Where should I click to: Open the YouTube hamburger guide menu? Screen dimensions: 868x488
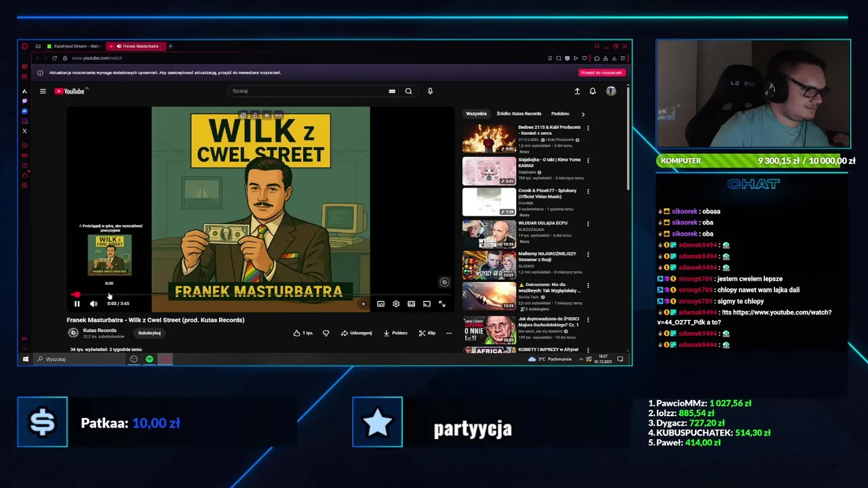click(43, 91)
